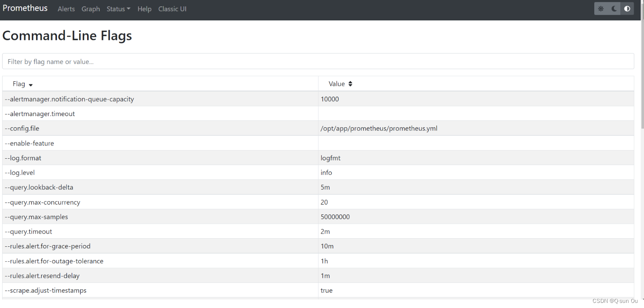
Task: Switch to light theme sun icon
Action: 601,9
